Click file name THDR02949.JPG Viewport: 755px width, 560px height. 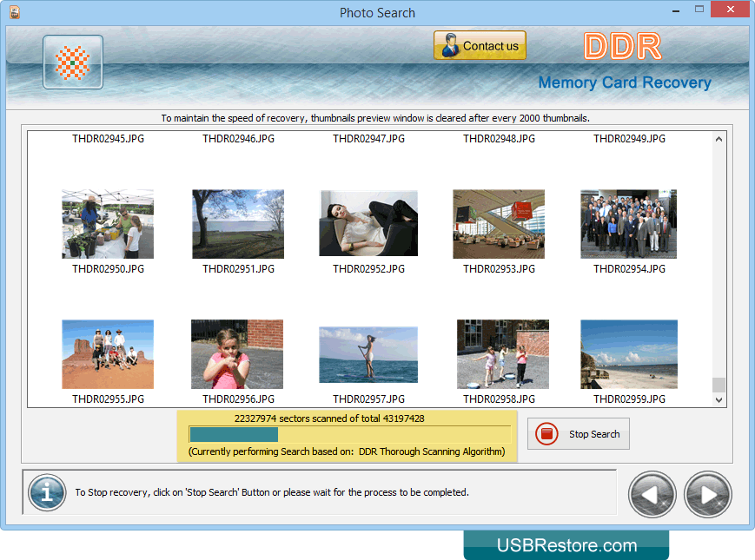[629, 139]
